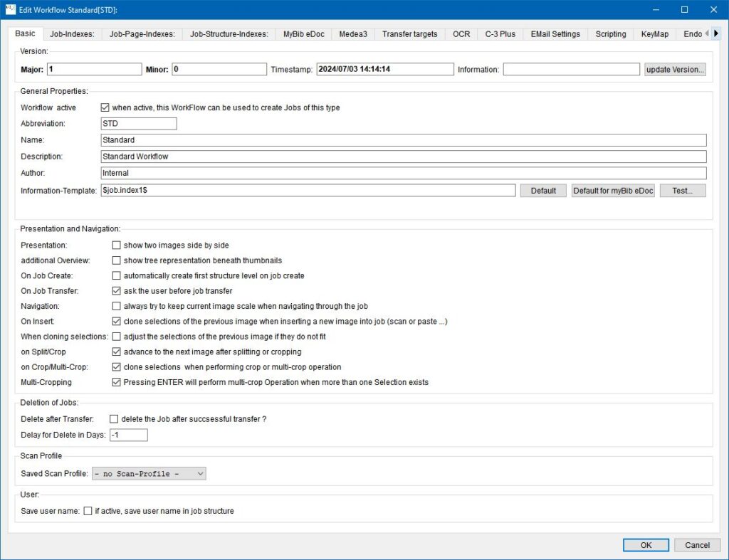Uncheck clone selections of previous image on insert
The height and width of the screenshot is (560, 729).
tap(116, 321)
